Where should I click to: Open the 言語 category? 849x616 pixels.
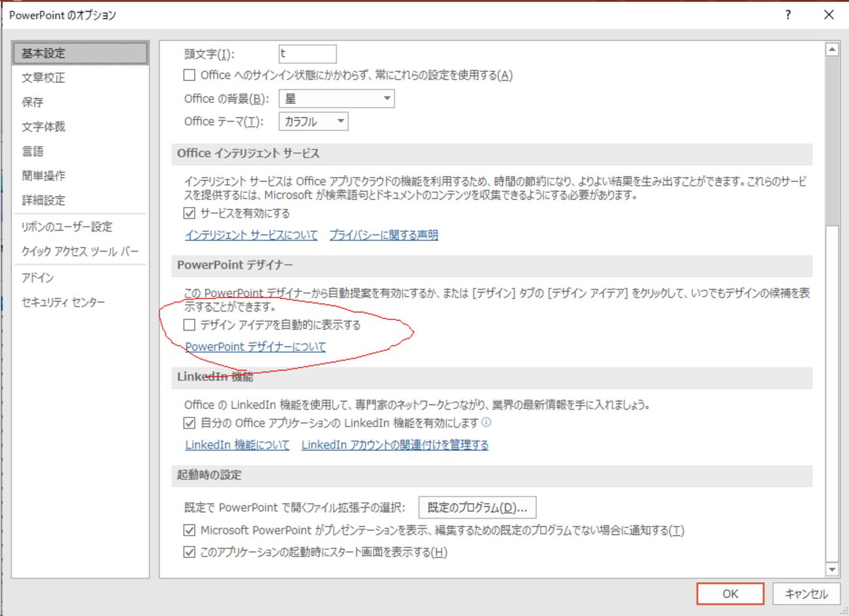(x=80, y=151)
